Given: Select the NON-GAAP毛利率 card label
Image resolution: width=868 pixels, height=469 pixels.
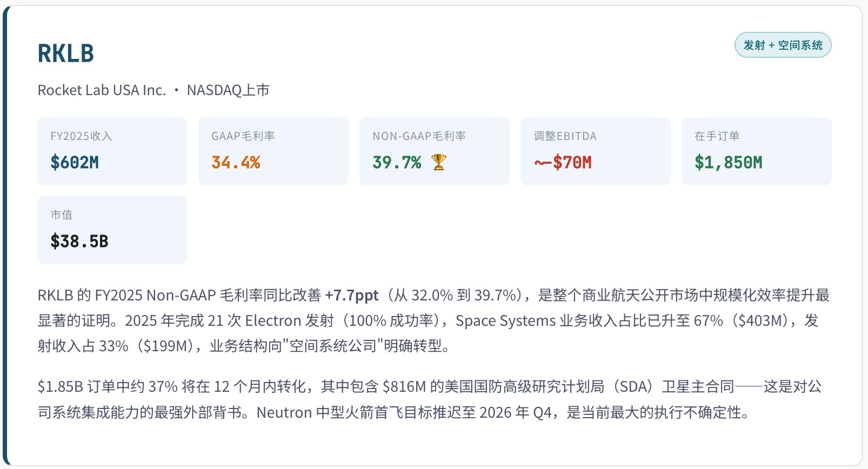Looking at the screenshot, I should [x=419, y=136].
